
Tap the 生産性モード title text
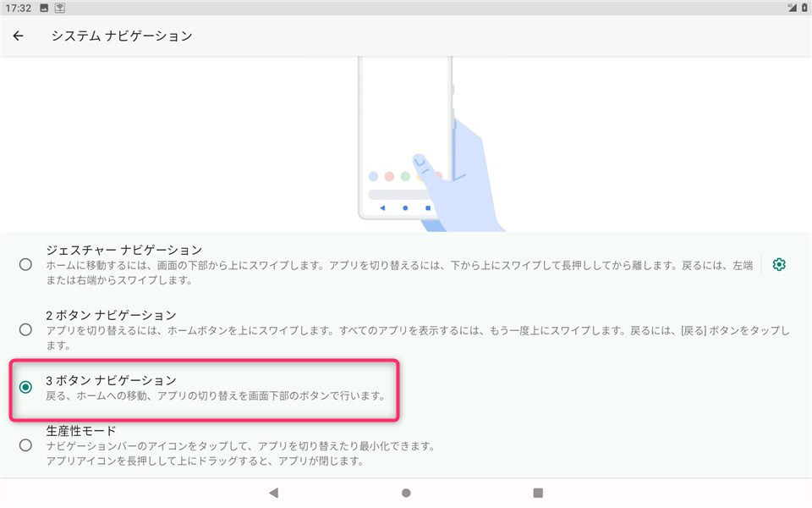81,431
